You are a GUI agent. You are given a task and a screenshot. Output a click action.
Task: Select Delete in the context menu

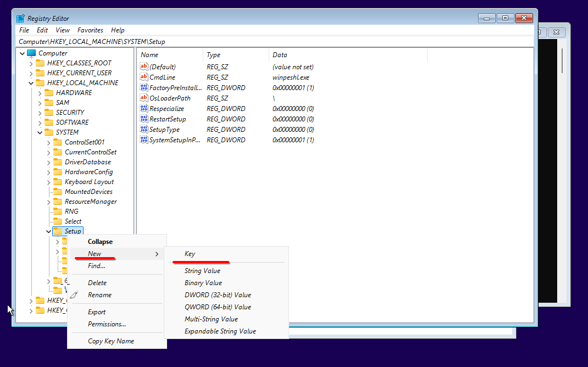(x=117, y=282)
